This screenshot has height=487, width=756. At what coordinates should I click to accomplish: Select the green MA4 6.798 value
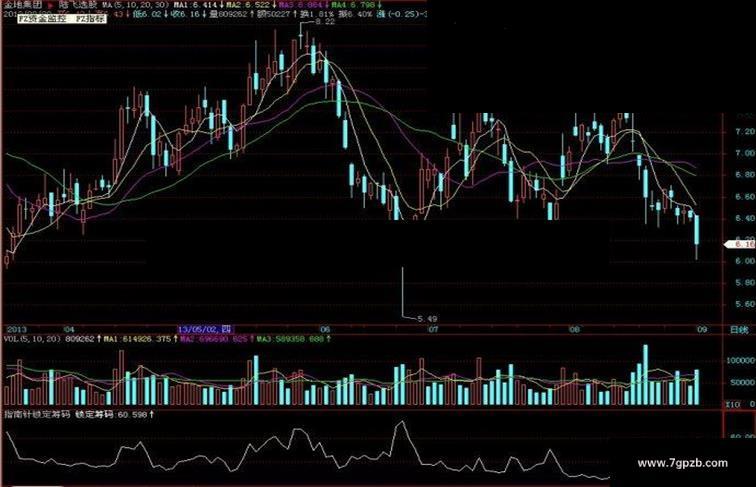tap(352, 5)
